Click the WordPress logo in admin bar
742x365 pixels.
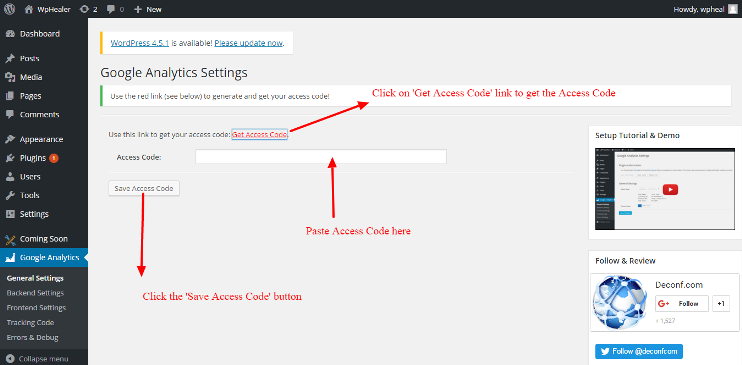click(9, 9)
